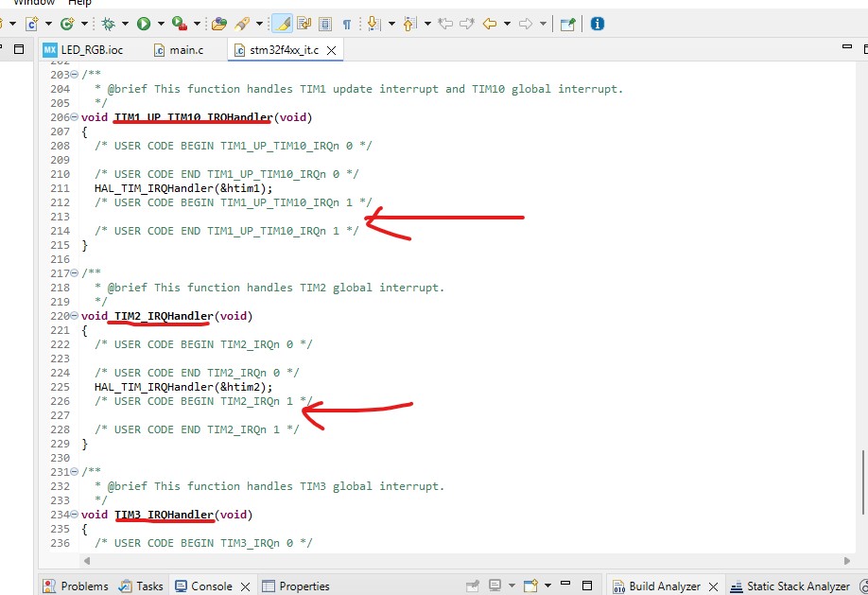The height and width of the screenshot is (595, 868).
Task: Click the Search flashlight icon
Action: click(242, 24)
